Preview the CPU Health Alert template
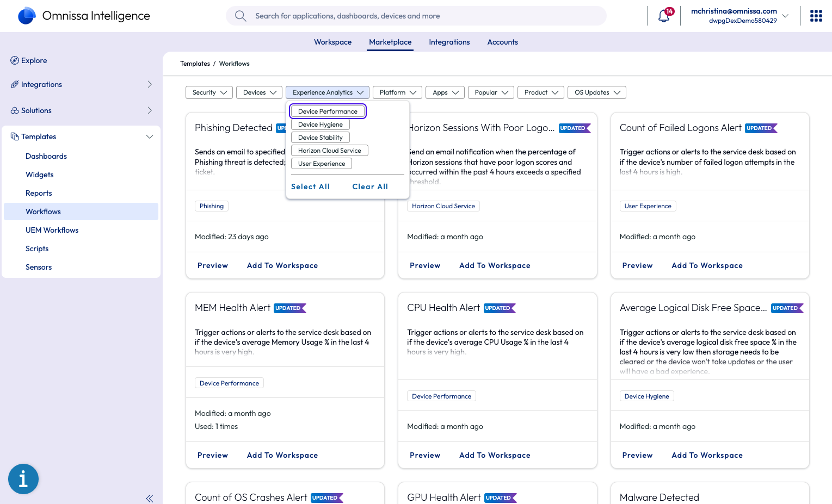 pos(424,455)
